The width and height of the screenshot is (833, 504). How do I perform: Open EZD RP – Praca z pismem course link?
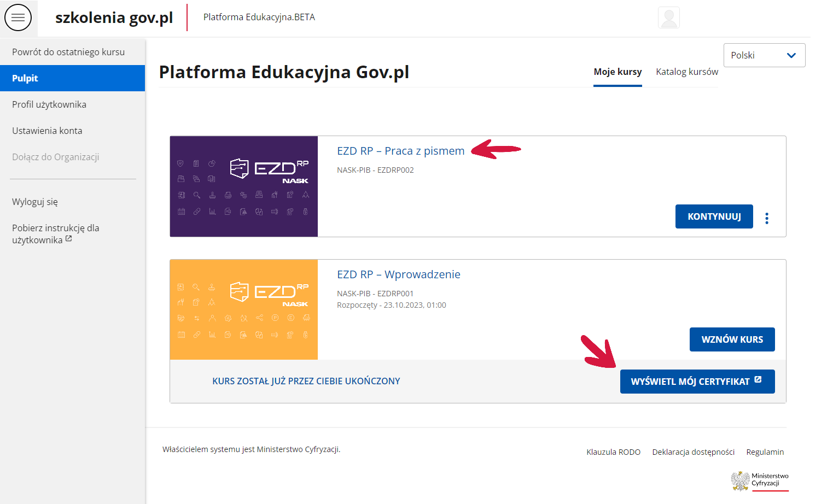pos(400,151)
